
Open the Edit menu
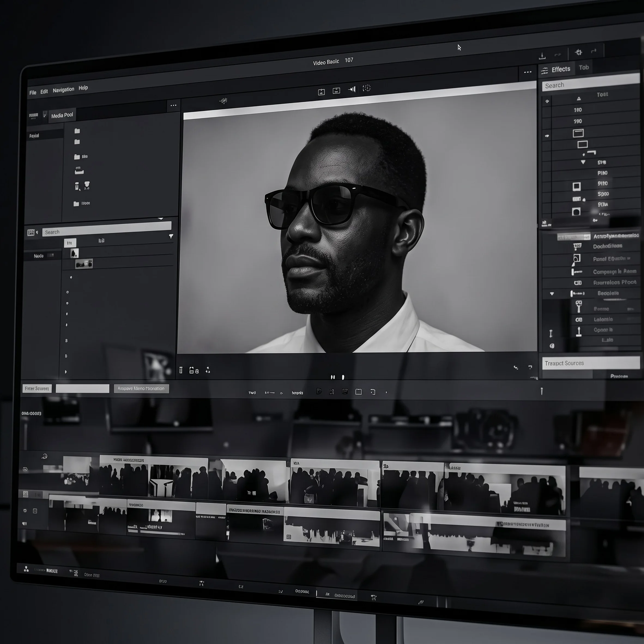[44, 91]
